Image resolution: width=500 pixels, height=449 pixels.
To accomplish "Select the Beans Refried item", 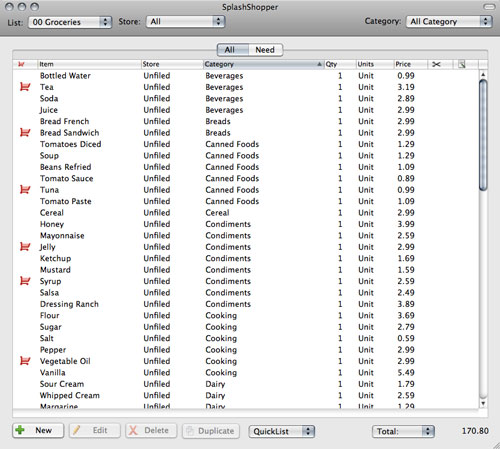I will pyautogui.click(x=65, y=167).
